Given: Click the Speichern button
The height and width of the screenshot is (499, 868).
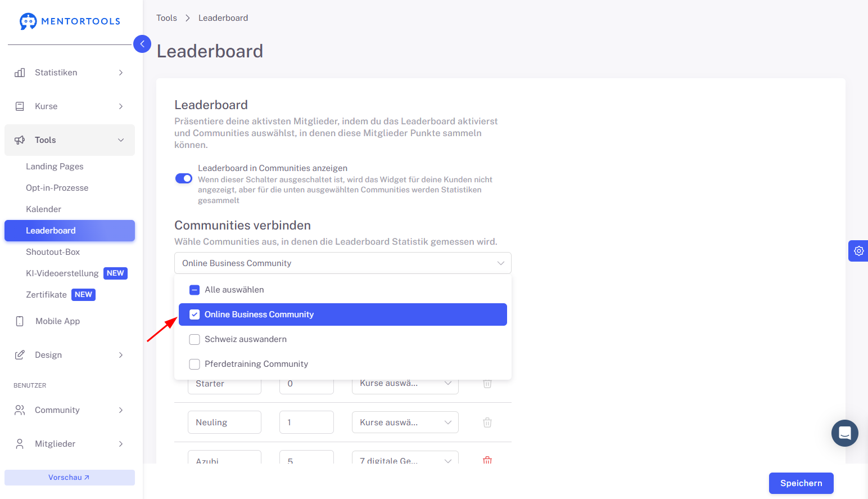Looking at the screenshot, I should coord(801,483).
